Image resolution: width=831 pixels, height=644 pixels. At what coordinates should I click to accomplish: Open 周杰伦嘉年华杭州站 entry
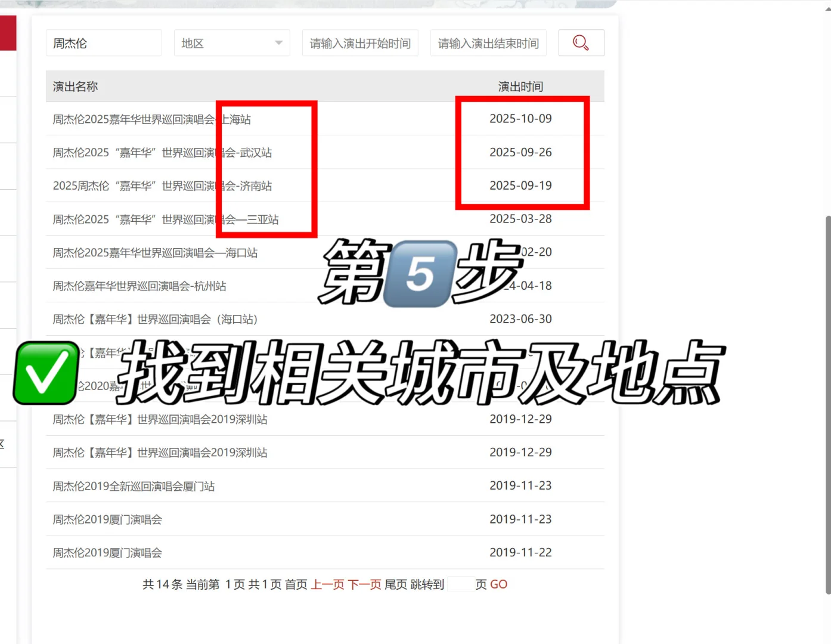(139, 285)
